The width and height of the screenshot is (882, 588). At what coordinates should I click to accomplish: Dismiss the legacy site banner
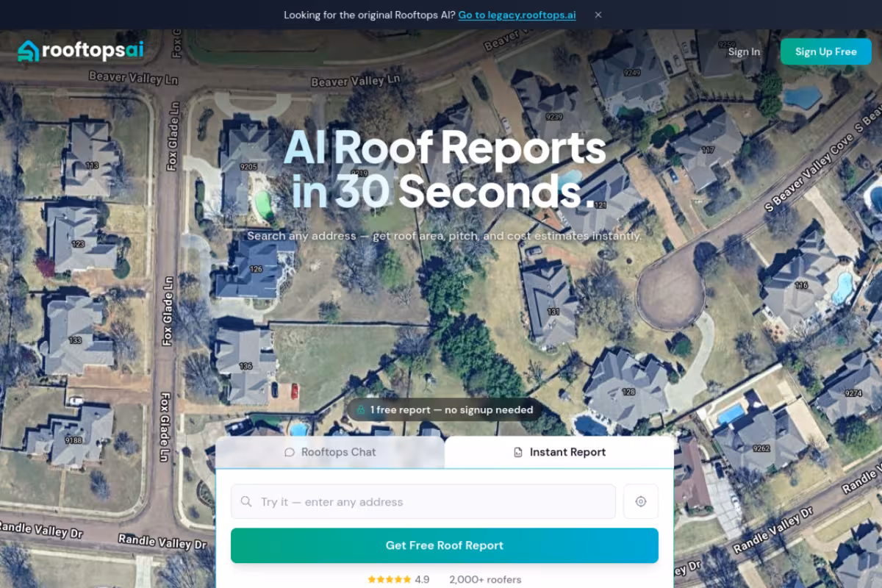(598, 15)
